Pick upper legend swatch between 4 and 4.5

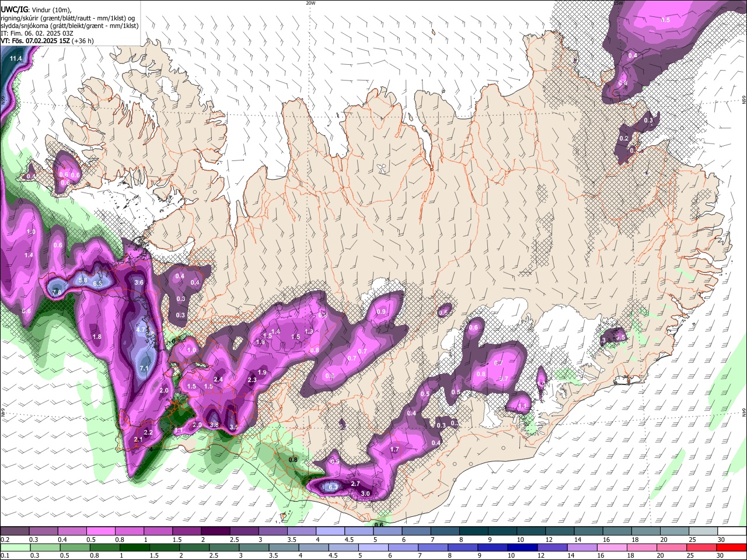tap(329, 531)
